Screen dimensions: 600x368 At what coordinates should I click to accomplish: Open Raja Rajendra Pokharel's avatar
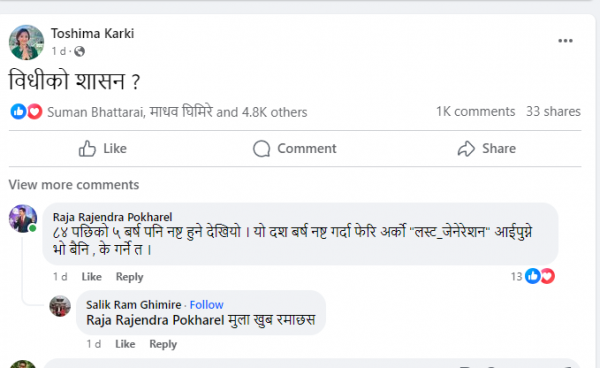pos(23,218)
